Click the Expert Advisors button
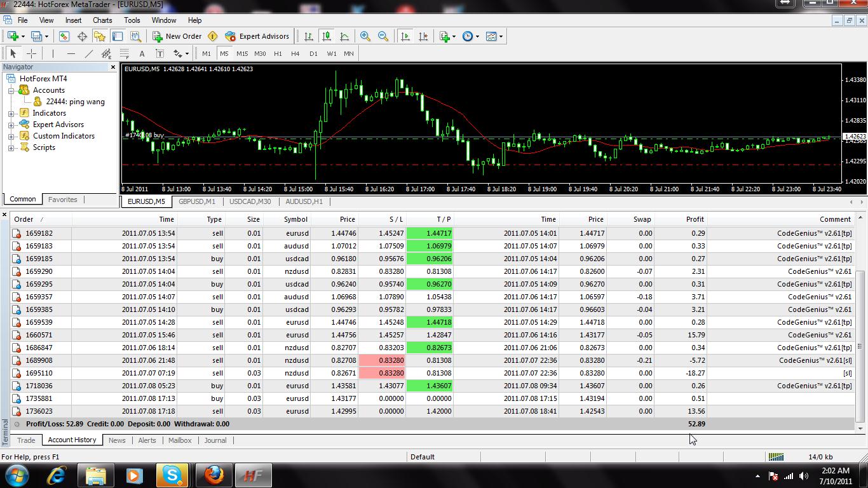Screen dimensions: 868x488 tap(257, 36)
